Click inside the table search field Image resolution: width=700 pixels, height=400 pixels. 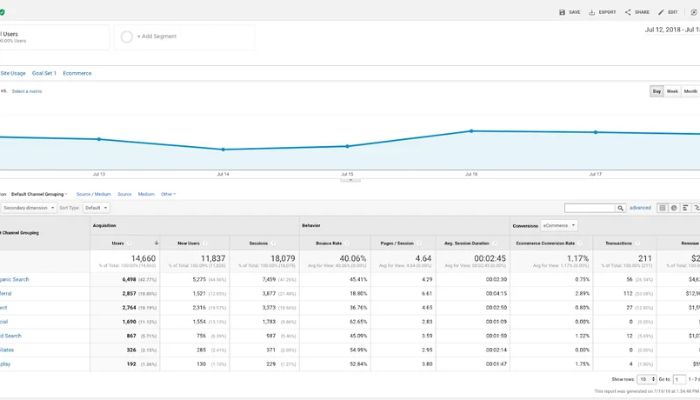(590, 208)
